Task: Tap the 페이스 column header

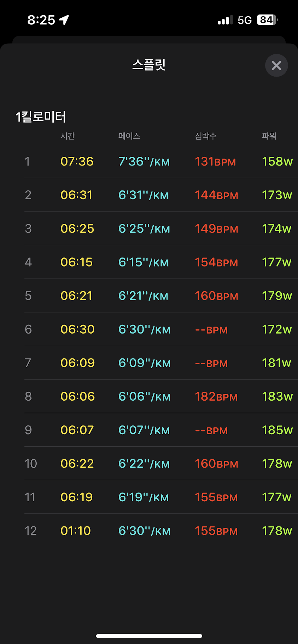Action: tap(129, 136)
